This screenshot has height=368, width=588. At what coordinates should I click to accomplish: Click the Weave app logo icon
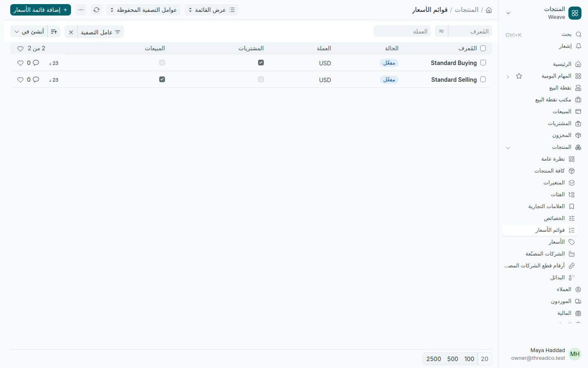[575, 13]
